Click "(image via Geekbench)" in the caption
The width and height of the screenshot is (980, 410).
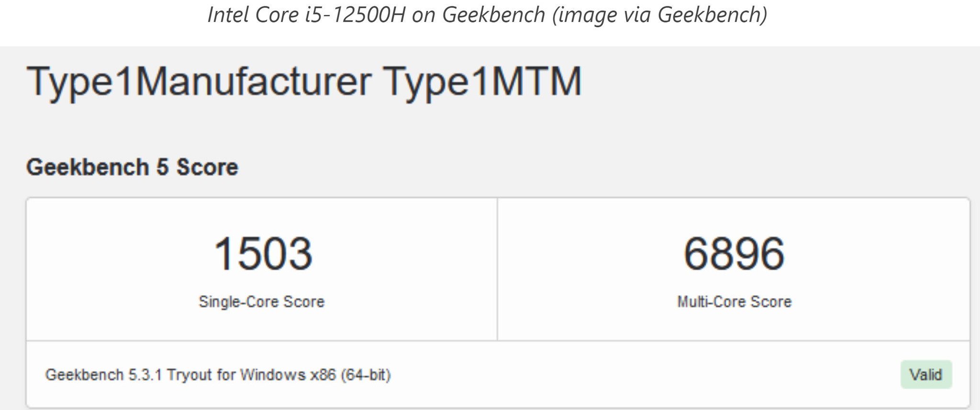click(x=659, y=15)
